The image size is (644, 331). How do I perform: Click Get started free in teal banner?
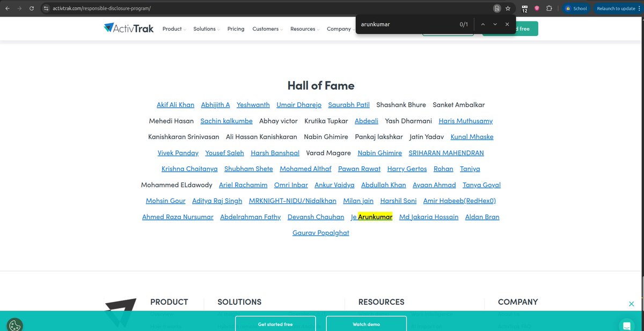275,324
